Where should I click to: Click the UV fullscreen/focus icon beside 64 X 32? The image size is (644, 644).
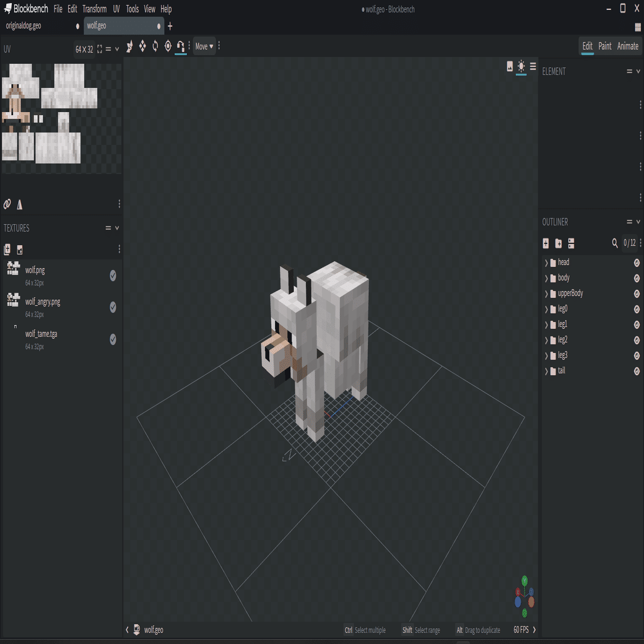click(100, 50)
